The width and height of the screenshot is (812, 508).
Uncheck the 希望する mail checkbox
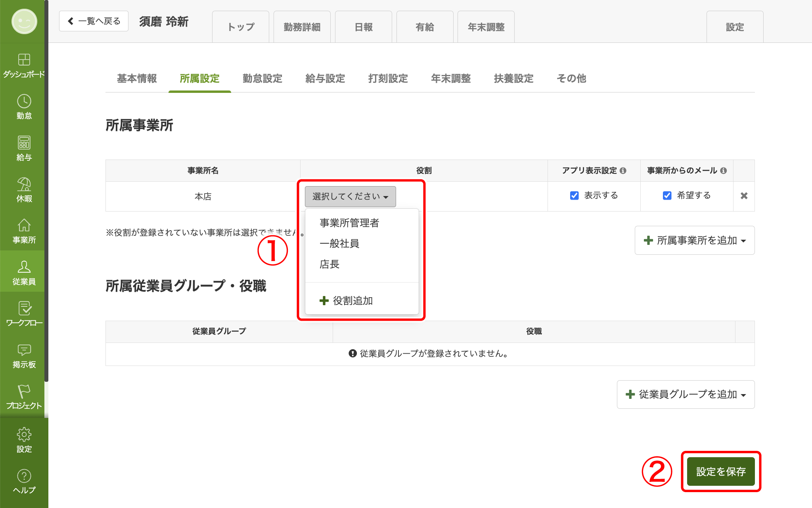pyautogui.click(x=667, y=196)
